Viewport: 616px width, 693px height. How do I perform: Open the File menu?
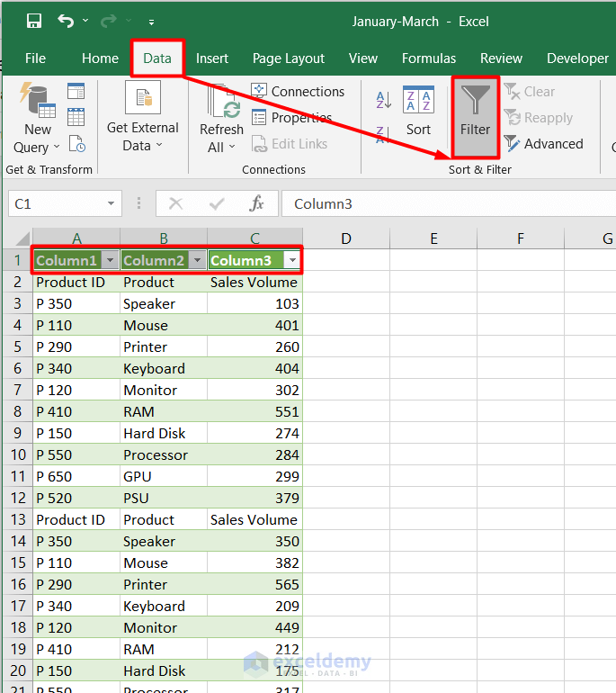click(35, 58)
